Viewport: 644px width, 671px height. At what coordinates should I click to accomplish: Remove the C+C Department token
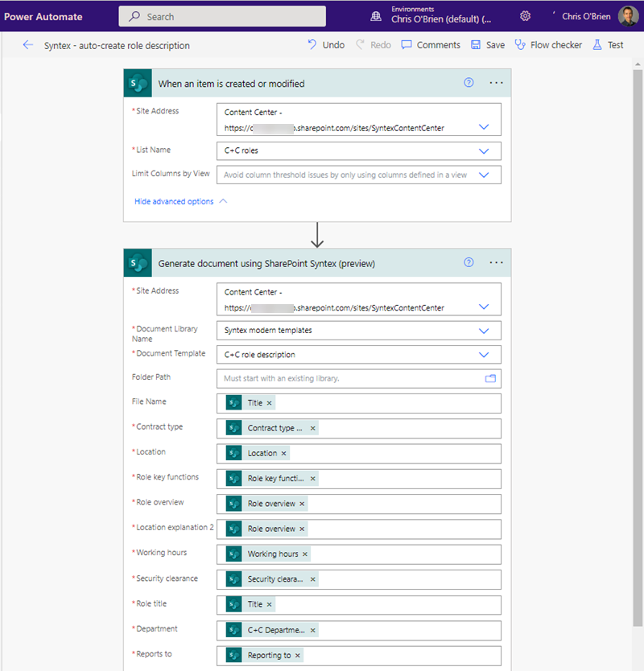313,630
